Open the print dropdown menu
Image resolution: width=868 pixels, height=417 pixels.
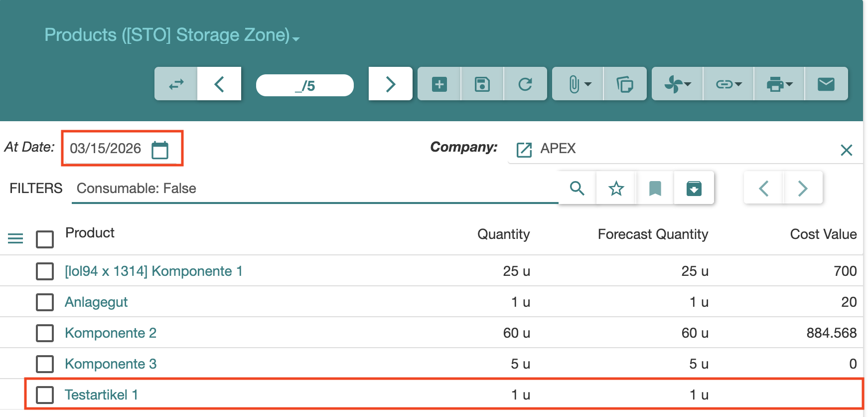[779, 84]
